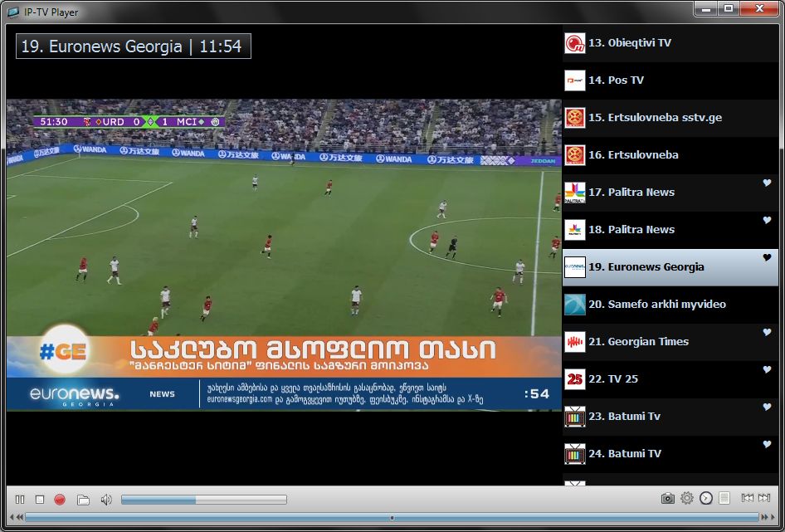This screenshot has width=785, height=532.
Task: Select channel '13. Obieqtivi TV'
Action: 670,43
